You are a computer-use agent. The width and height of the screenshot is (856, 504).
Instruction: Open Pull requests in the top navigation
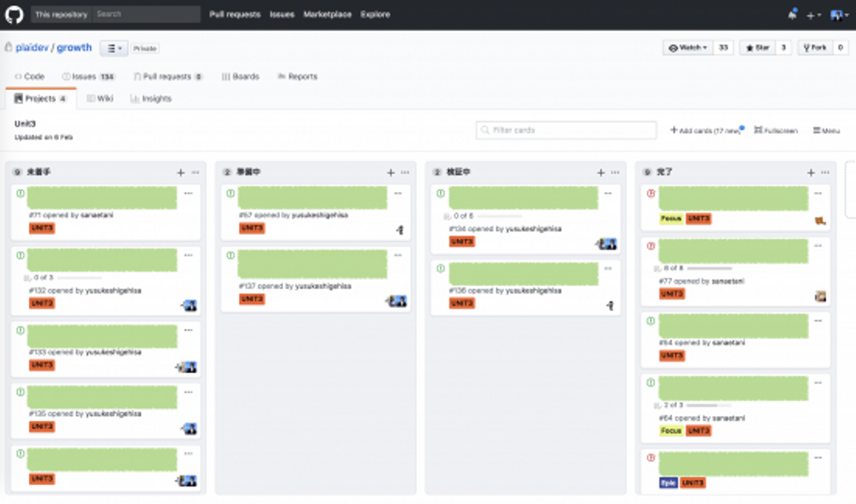[x=235, y=14]
